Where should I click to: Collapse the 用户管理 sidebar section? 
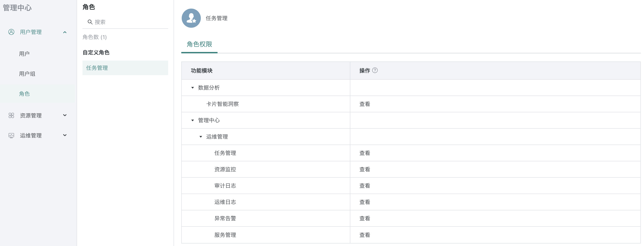pyautogui.click(x=65, y=32)
